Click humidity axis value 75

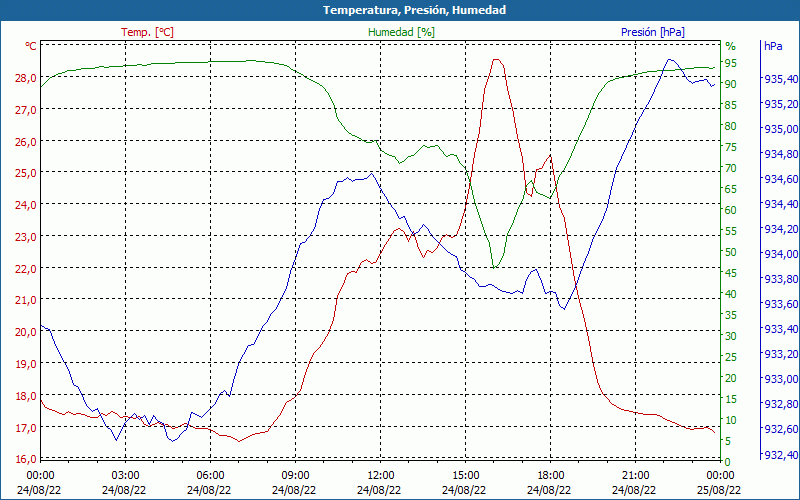click(731, 147)
